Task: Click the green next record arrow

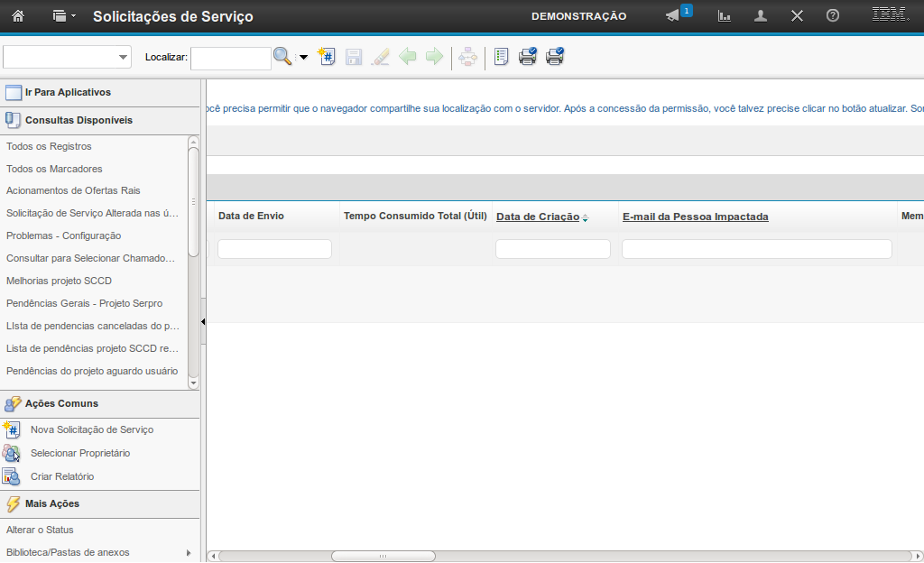Action: pos(435,57)
